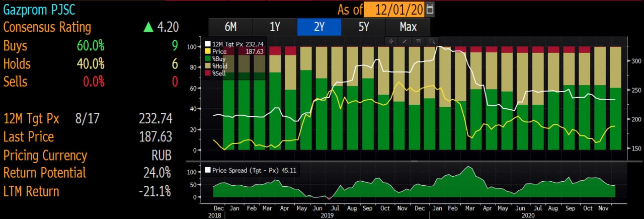Click the 232.74 target price value in left panel

155,119
